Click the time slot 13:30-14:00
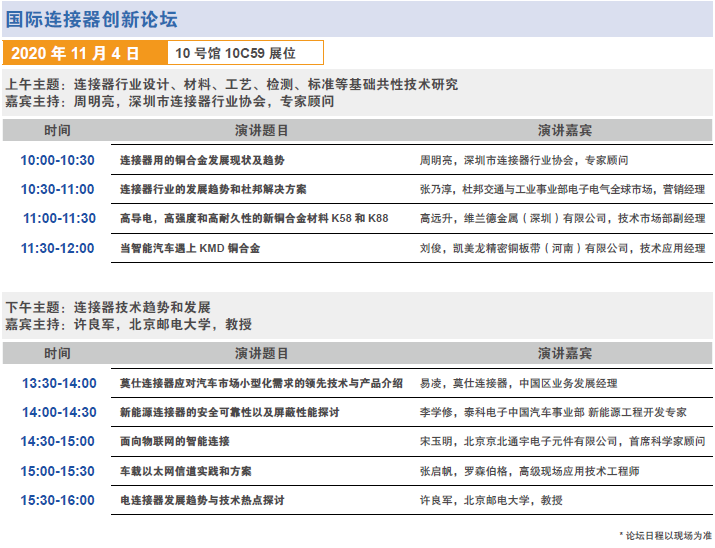Screen dimensions: 715x548 point(59,383)
